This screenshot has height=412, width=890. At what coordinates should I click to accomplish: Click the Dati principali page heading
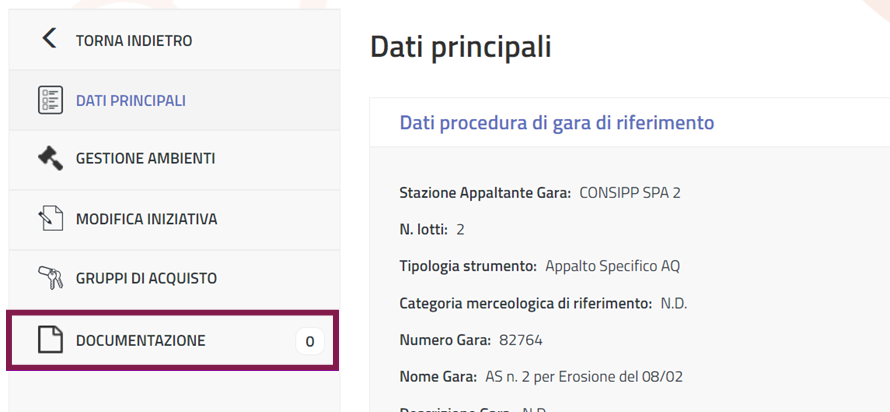[x=460, y=47]
